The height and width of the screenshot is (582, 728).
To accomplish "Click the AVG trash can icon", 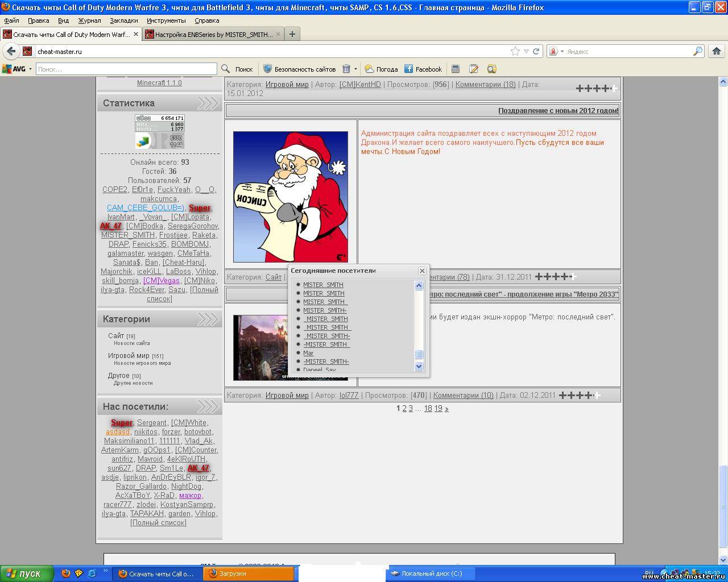I will pyautogui.click(x=346, y=69).
